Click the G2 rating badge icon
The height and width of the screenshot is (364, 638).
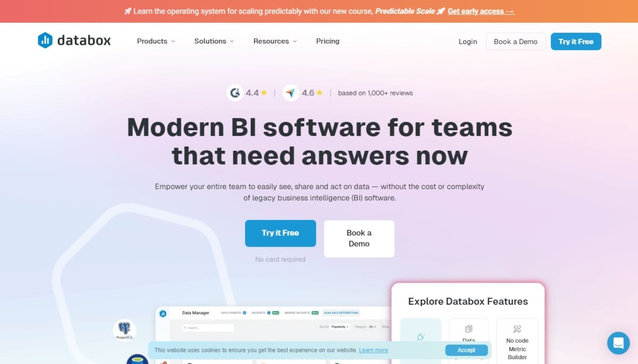(x=235, y=93)
